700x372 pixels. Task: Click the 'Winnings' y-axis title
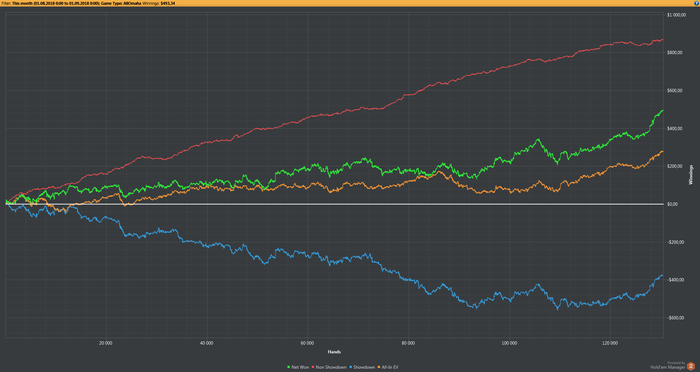[x=691, y=175]
